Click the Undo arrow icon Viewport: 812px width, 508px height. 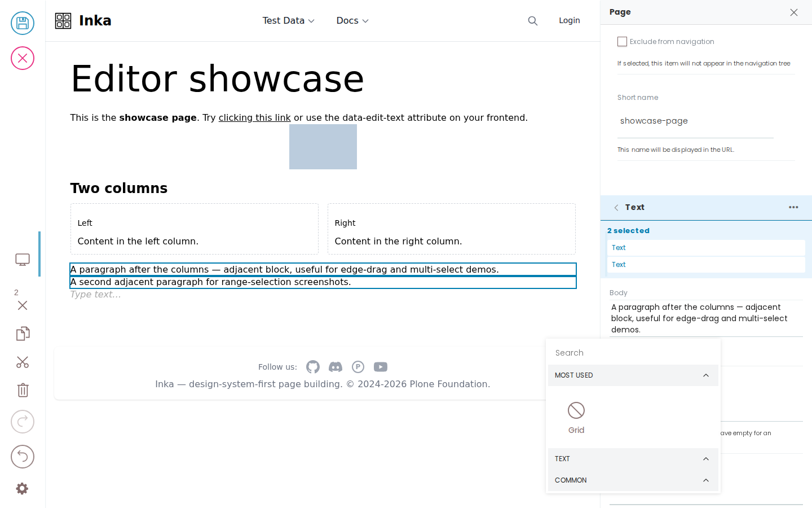(x=23, y=457)
